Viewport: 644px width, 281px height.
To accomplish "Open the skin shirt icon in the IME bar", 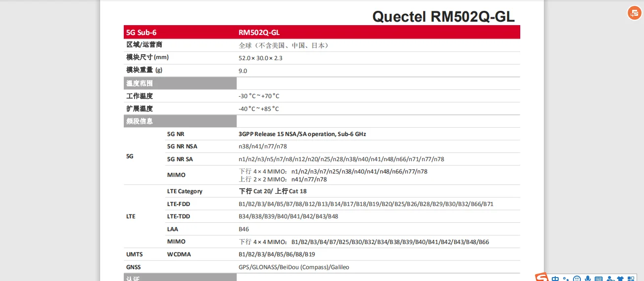I will pos(620,279).
